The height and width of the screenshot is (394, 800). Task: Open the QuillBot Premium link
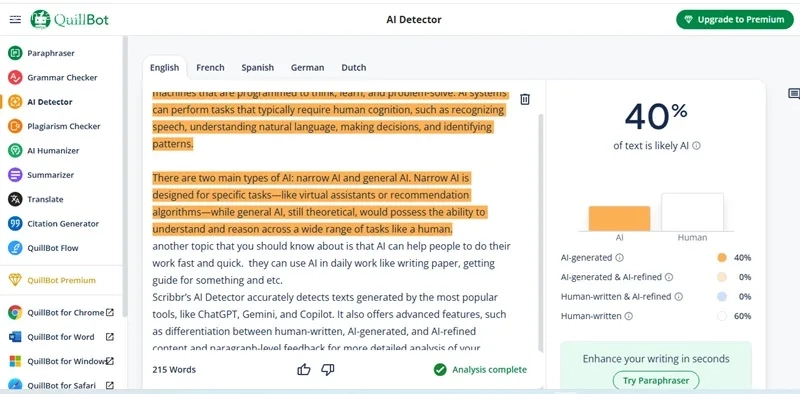click(x=61, y=280)
